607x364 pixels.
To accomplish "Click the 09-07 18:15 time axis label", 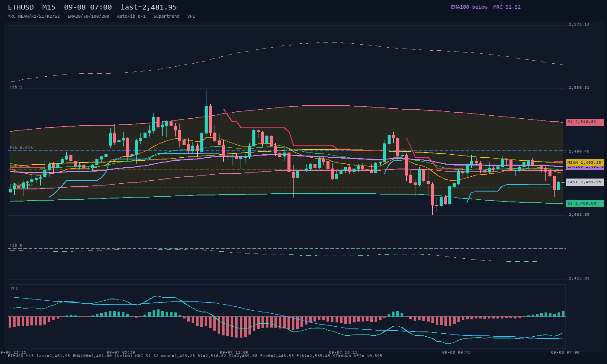I will click(343, 352).
